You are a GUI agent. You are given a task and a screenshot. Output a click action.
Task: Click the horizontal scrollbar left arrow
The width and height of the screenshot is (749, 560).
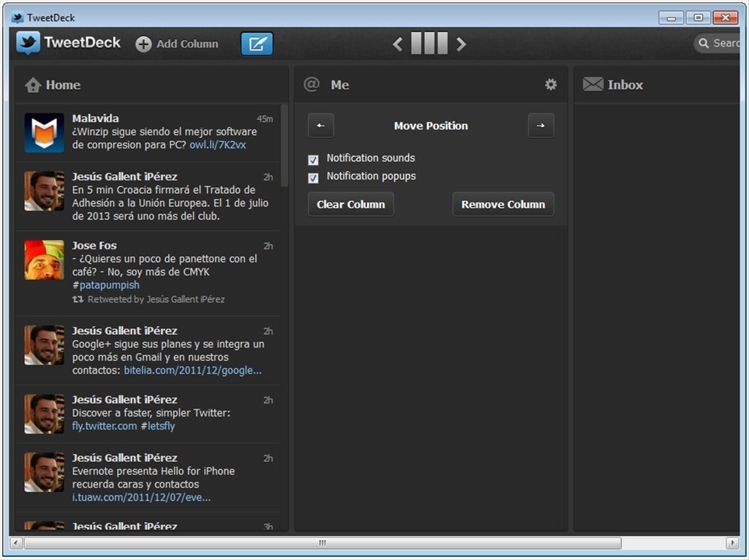click(x=16, y=542)
